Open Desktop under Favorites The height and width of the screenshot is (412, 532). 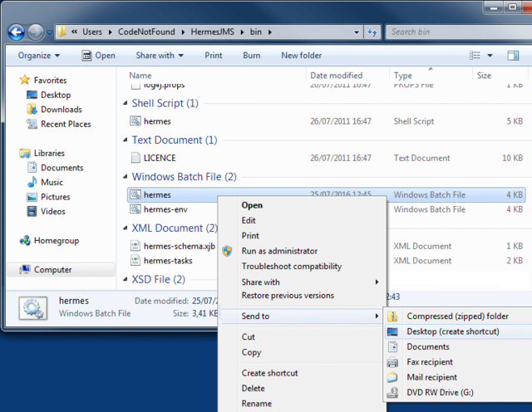pos(48,95)
